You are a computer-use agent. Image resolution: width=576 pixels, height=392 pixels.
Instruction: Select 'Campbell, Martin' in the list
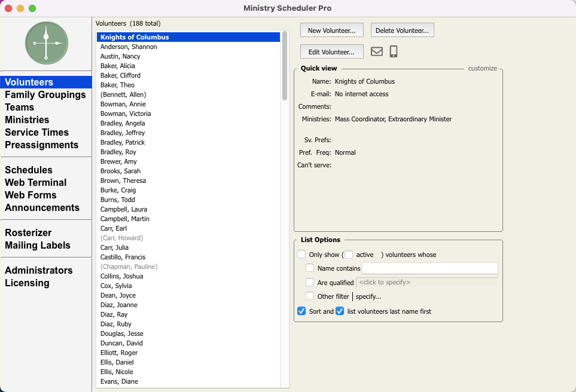point(188,218)
